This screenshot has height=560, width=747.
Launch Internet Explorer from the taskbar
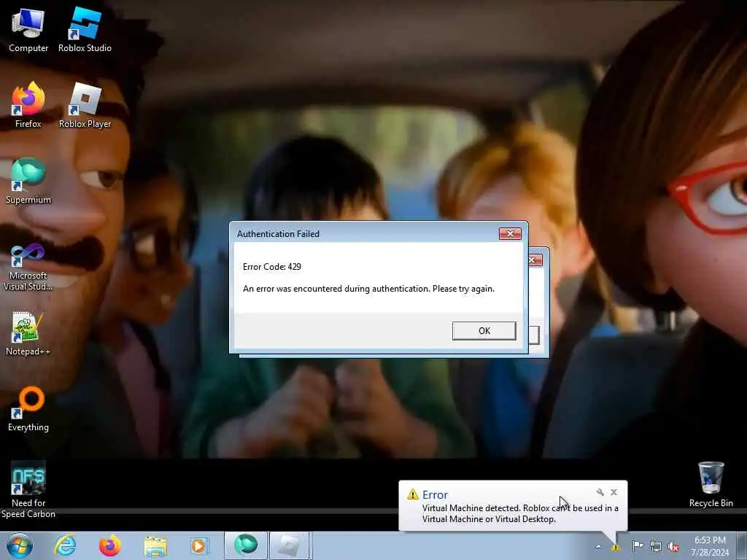pyautogui.click(x=65, y=546)
